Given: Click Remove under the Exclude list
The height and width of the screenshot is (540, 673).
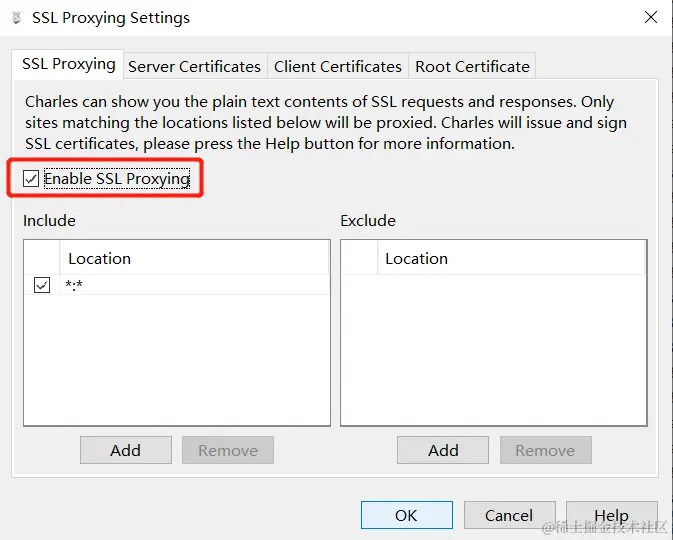Looking at the screenshot, I should (546, 450).
